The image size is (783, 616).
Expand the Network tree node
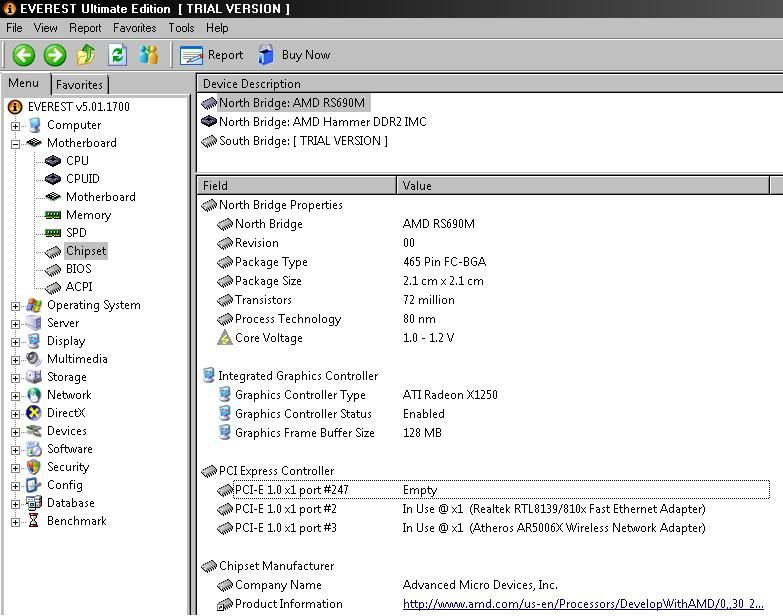[15, 396]
